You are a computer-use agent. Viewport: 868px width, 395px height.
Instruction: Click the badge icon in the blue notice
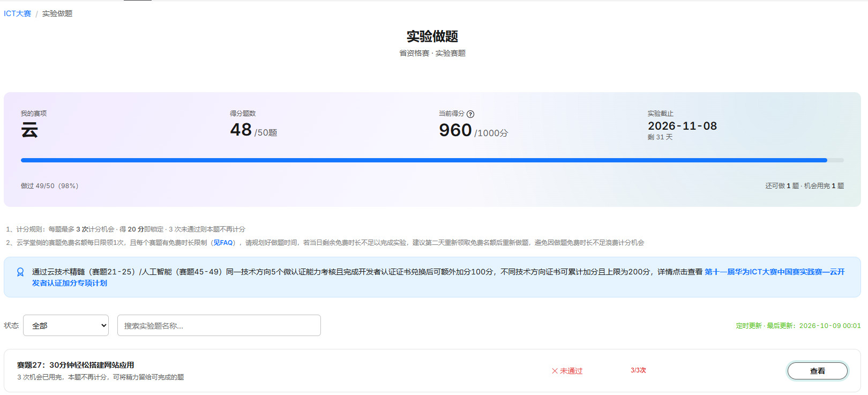pyautogui.click(x=20, y=272)
